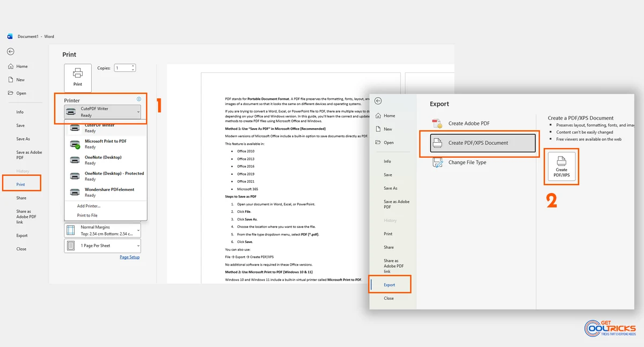Click Home icon in Export window sidebar
This screenshot has height=347, width=644.
(x=378, y=116)
